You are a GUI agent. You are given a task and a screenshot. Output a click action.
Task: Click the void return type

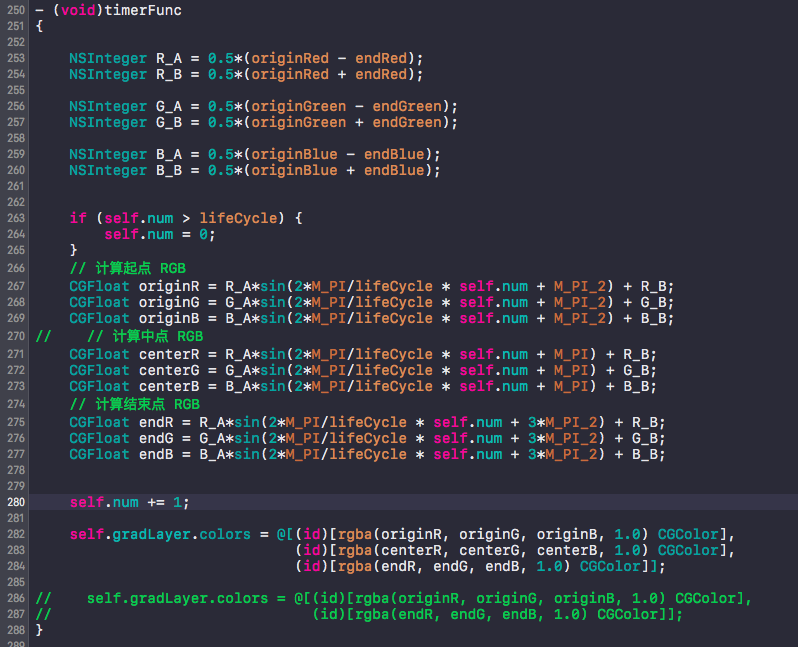pos(78,10)
